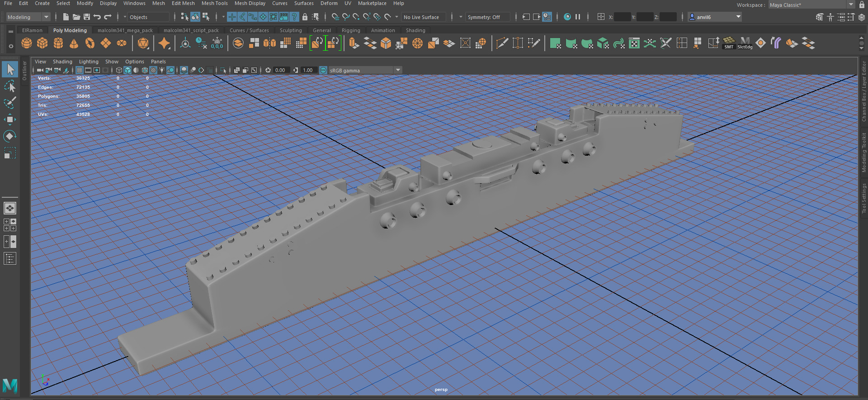Switch to the Sculpting shelf tab
868x400 pixels.
pos(290,30)
